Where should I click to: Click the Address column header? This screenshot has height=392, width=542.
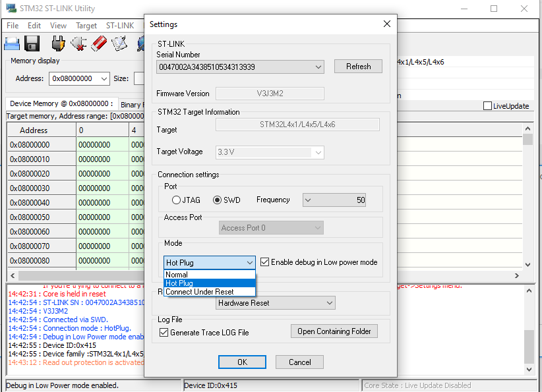tap(42, 130)
